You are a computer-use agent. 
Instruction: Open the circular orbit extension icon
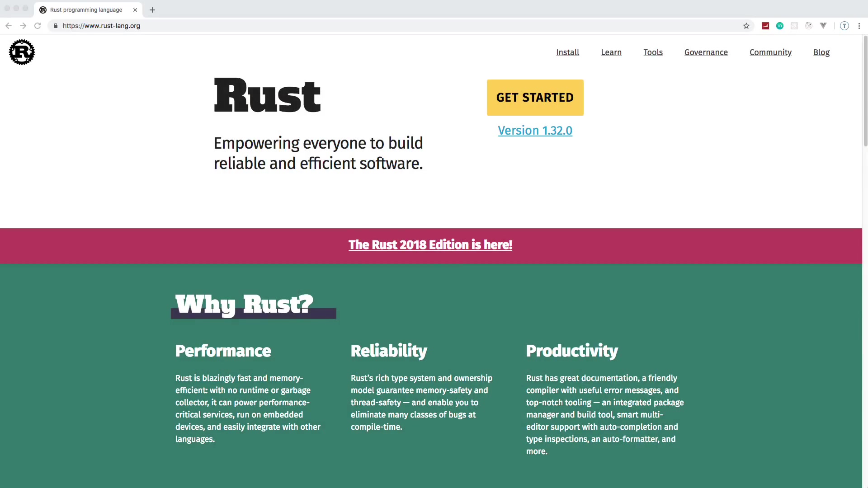coord(809,26)
